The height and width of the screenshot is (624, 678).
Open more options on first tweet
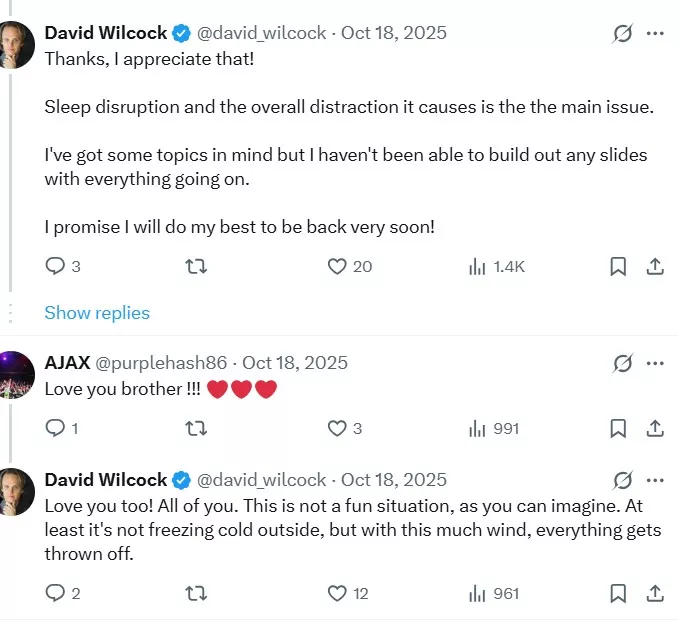pyautogui.click(x=655, y=33)
